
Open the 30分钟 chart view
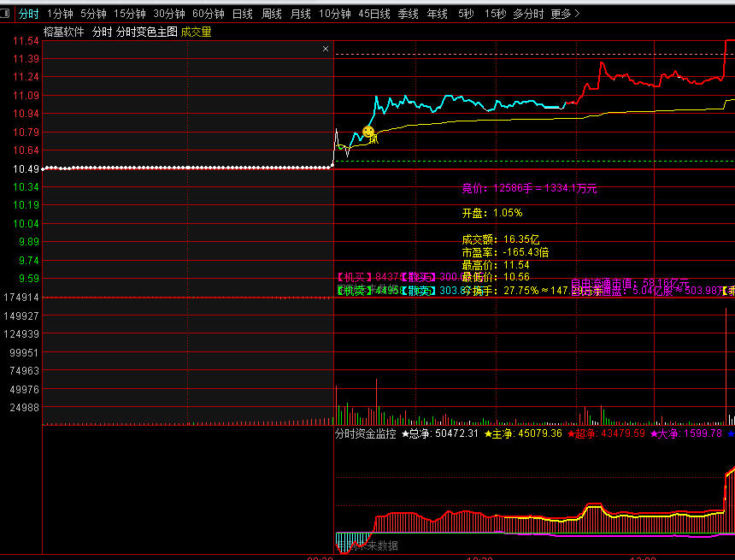pos(169,14)
